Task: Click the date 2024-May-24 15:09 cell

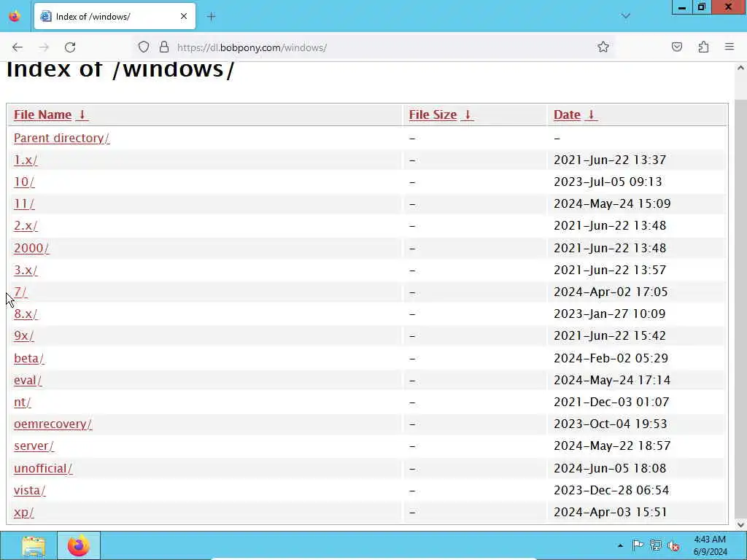Action: pos(612,204)
